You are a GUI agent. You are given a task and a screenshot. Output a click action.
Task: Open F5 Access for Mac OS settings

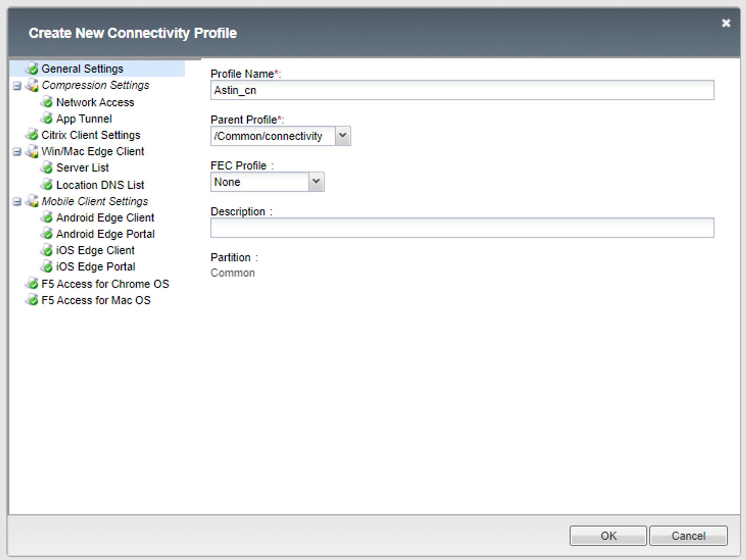[96, 300]
